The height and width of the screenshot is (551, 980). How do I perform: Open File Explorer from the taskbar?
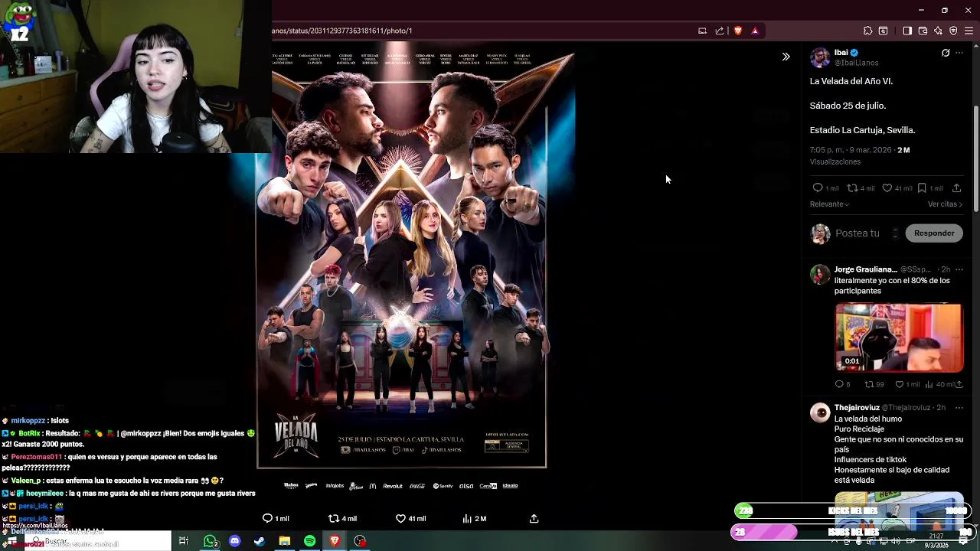click(x=285, y=541)
